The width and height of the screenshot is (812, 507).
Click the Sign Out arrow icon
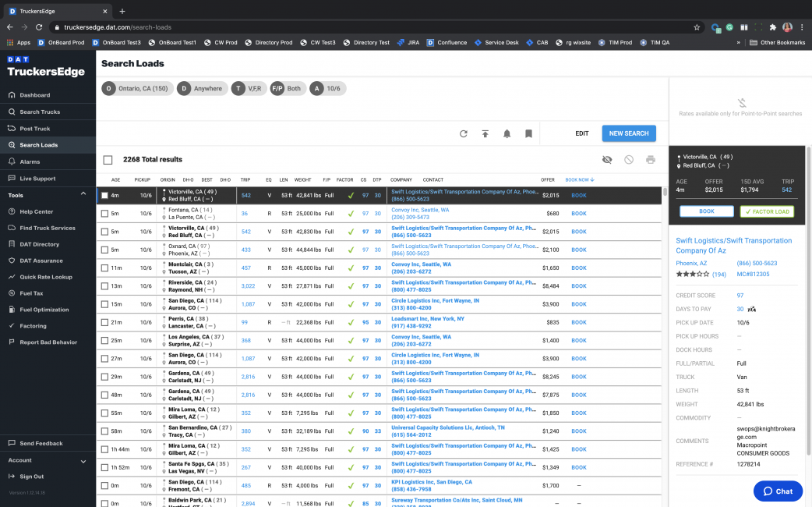pos(12,477)
